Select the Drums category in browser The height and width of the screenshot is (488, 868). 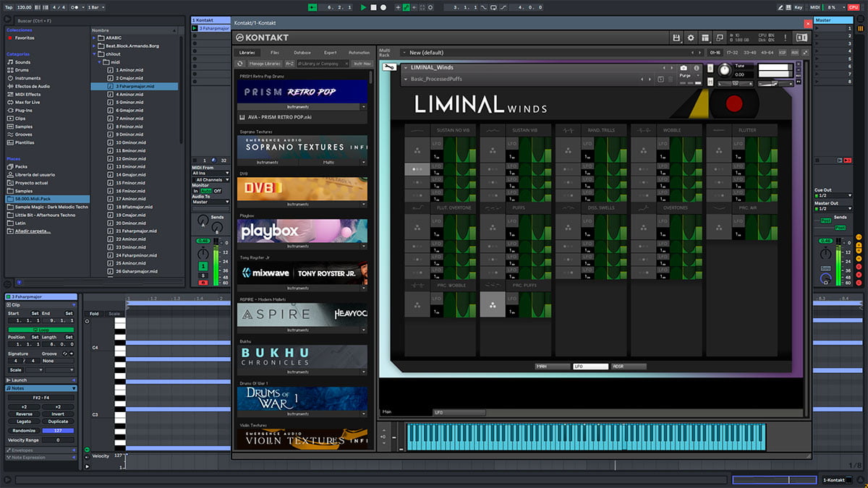24,70
